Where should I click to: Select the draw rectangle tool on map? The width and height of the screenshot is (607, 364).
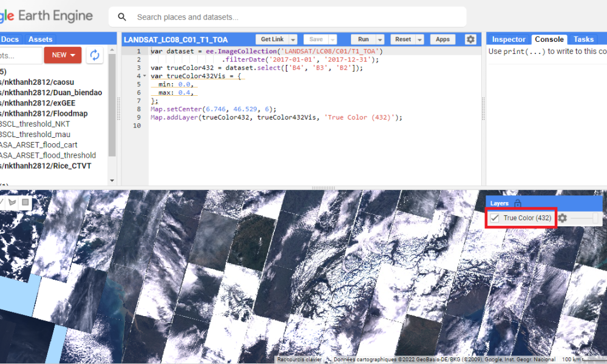click(25, 202)
